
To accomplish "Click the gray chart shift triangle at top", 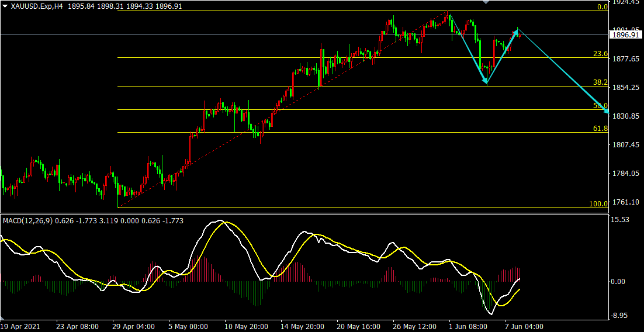I will pos(485,2).
